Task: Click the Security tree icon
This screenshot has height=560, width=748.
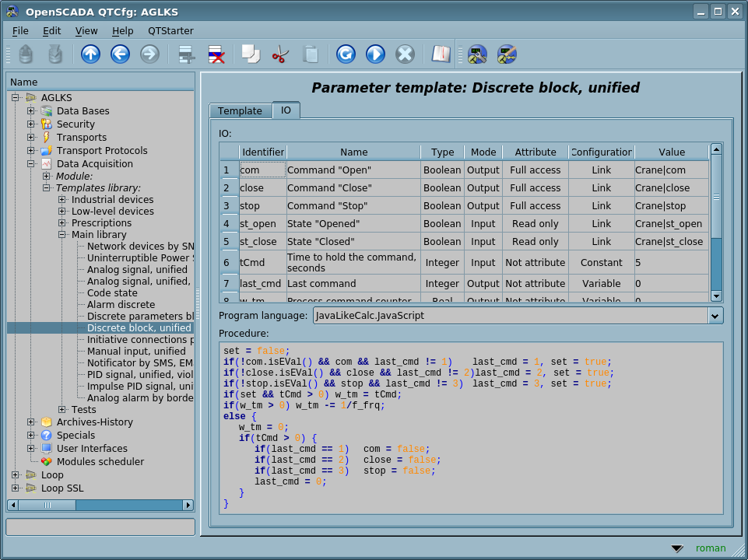Action: [47, 124]
